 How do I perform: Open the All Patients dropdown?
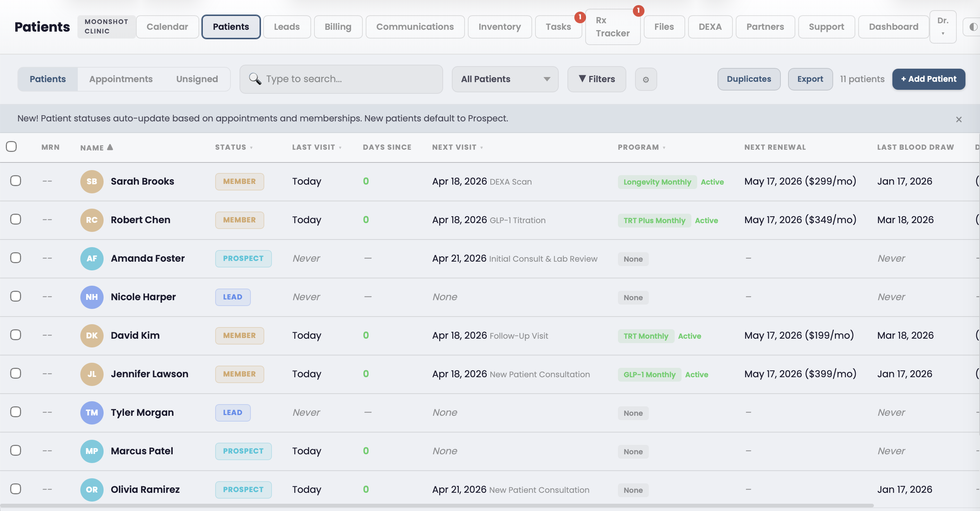[x=505, y=79]
